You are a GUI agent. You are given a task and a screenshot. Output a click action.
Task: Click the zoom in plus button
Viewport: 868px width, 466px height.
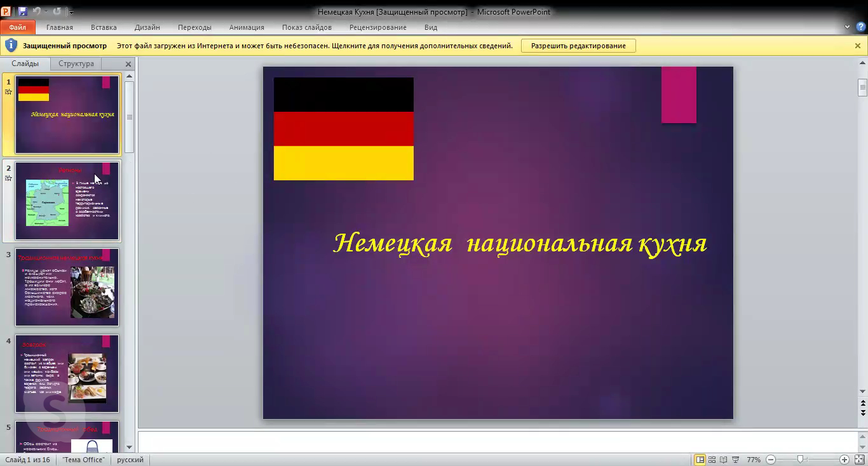click(844, 460)
